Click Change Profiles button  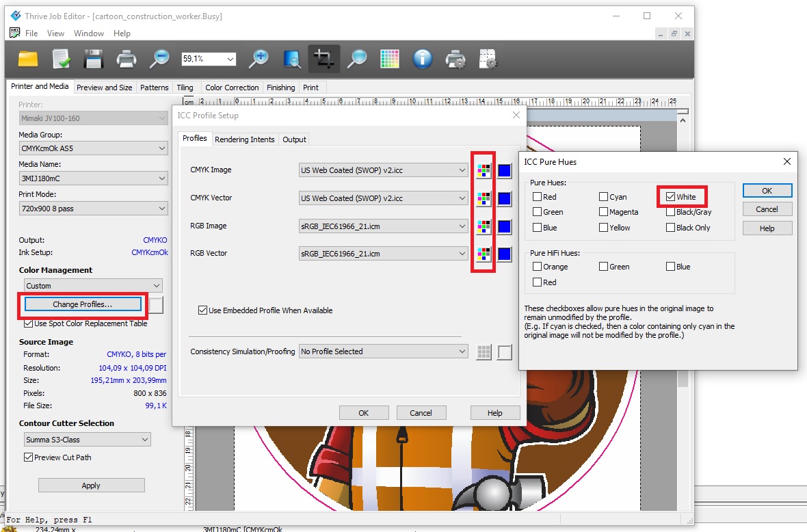tap(82, 304)
